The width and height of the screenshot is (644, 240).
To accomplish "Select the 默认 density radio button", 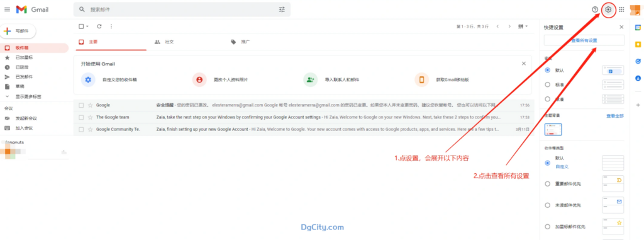I will tap(547, 70).
